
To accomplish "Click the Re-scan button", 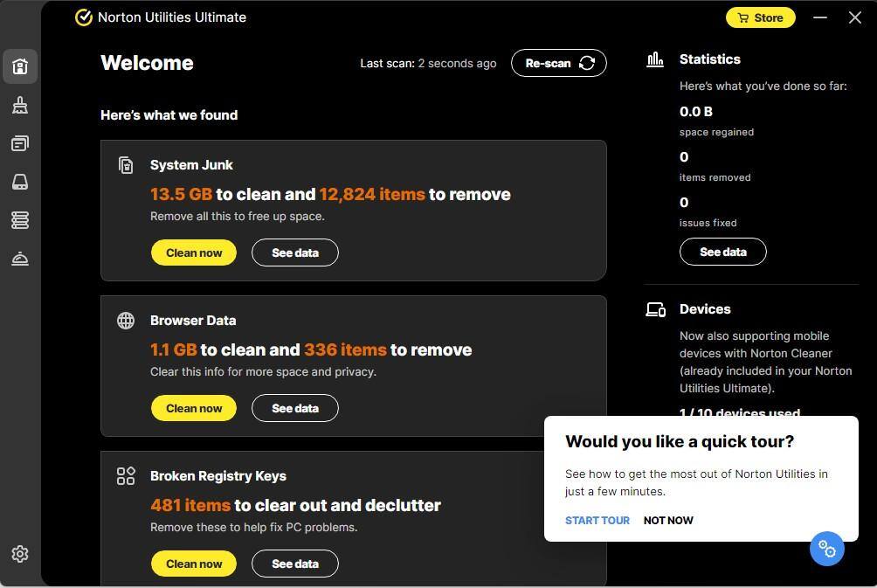I will click(558, 63).
